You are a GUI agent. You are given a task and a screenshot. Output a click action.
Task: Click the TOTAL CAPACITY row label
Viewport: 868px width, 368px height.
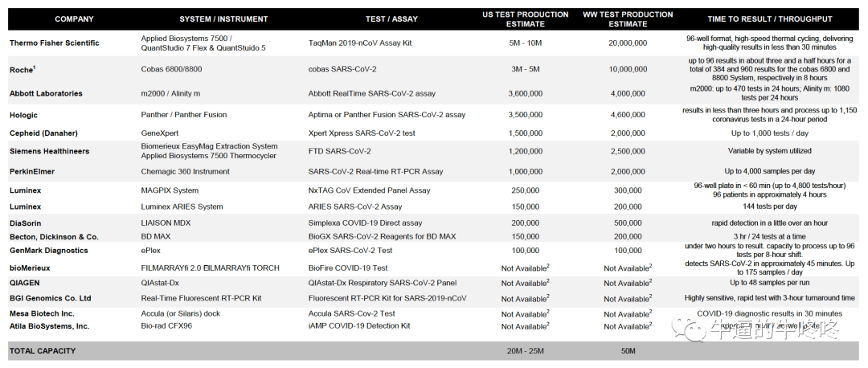[x=43, y=351]
